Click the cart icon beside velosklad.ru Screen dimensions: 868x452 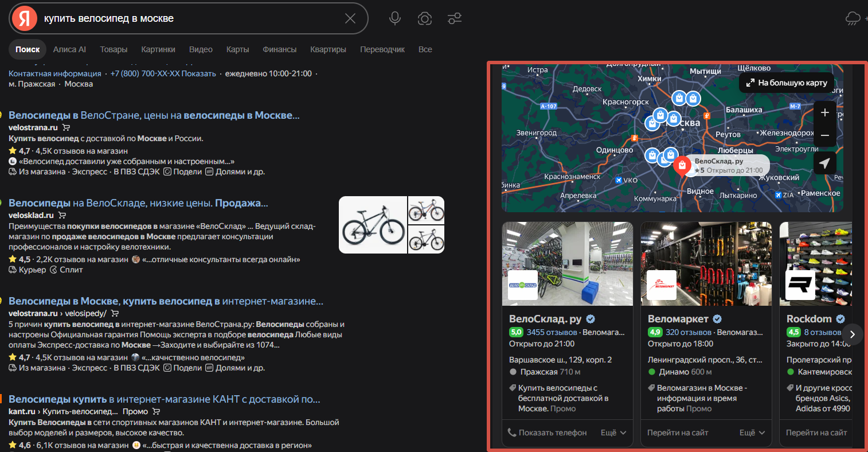62,215
